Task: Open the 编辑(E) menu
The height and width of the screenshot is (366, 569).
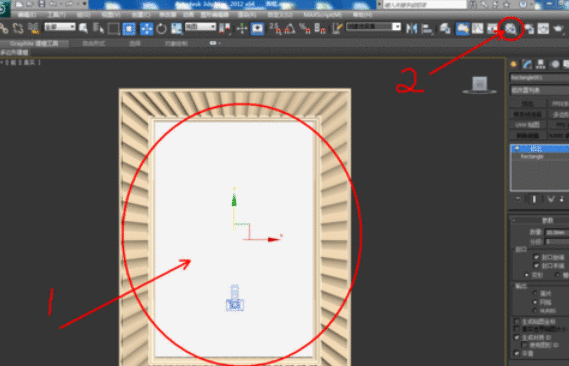Action: [27, 15]
